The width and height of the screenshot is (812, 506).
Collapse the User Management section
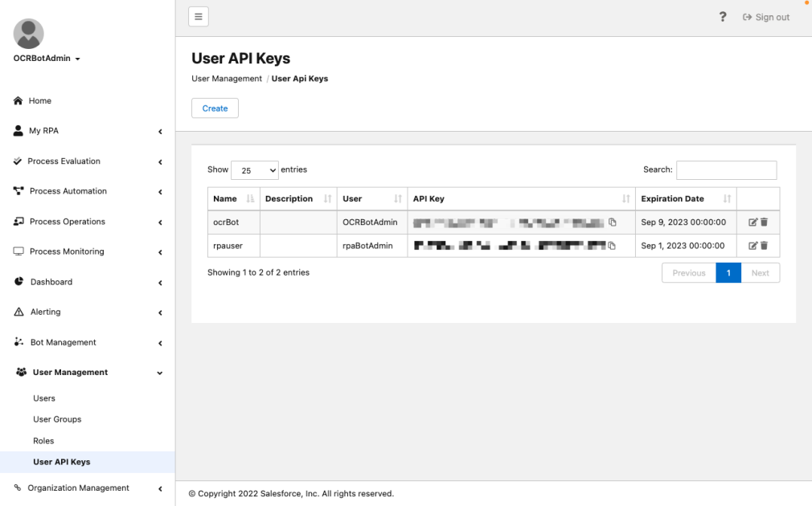[72, 372]
